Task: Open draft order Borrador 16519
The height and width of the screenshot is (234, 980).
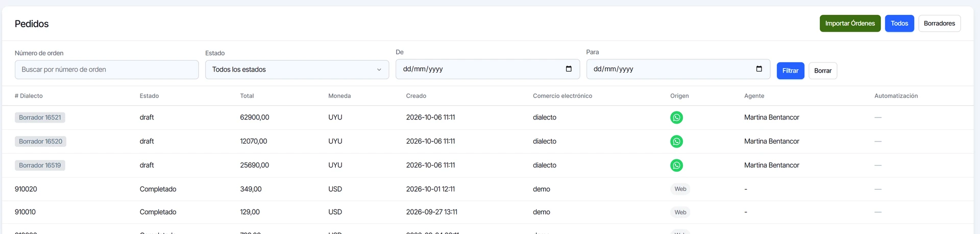Action: (40, 166)
